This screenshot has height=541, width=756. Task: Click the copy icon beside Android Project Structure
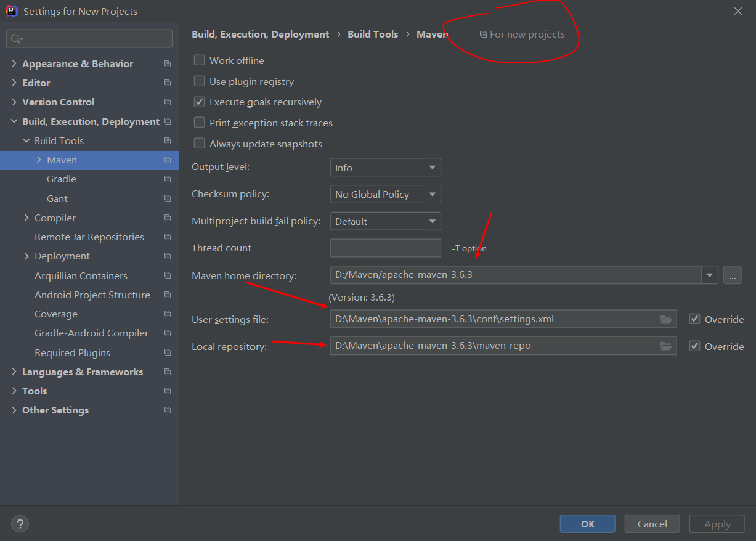167,295
